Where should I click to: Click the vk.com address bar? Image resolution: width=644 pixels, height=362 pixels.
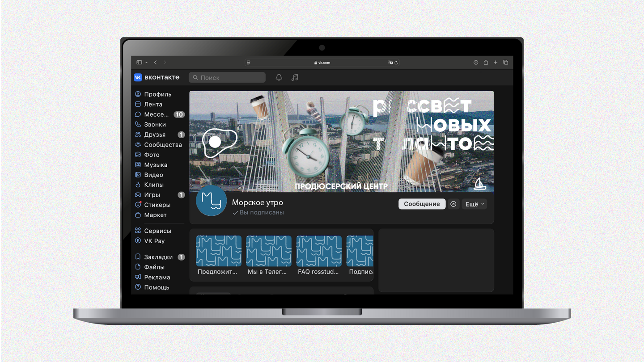point(322,63)
